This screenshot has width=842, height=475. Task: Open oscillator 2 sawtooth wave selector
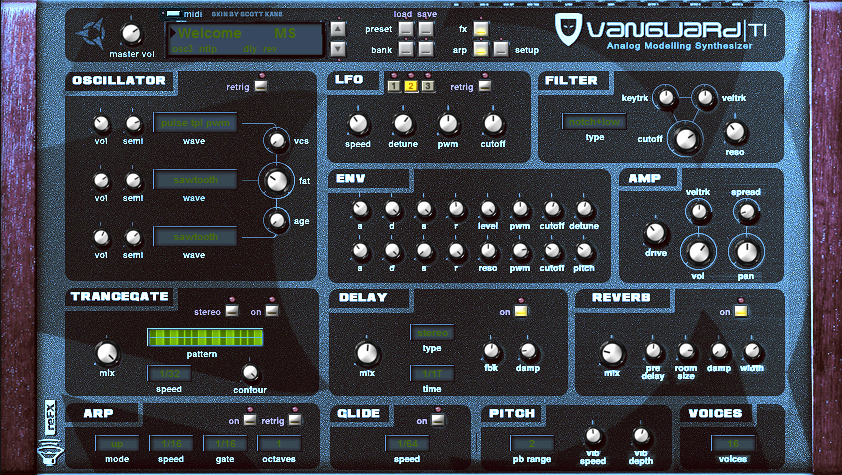tap(195, 179)
